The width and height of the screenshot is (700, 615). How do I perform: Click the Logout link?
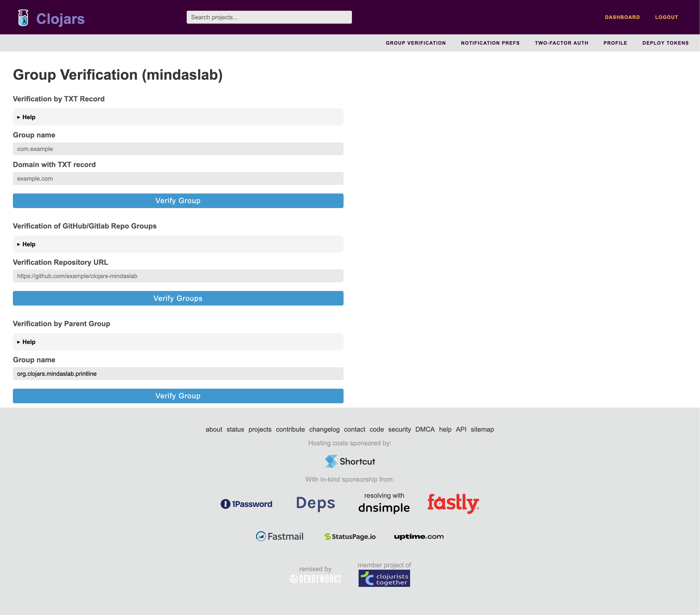click(666, 17)
